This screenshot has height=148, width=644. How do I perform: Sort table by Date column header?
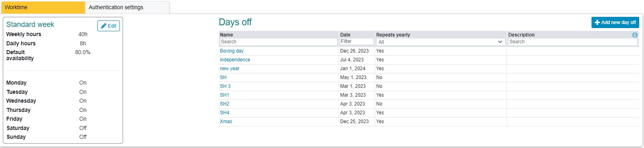coord(345,35)
